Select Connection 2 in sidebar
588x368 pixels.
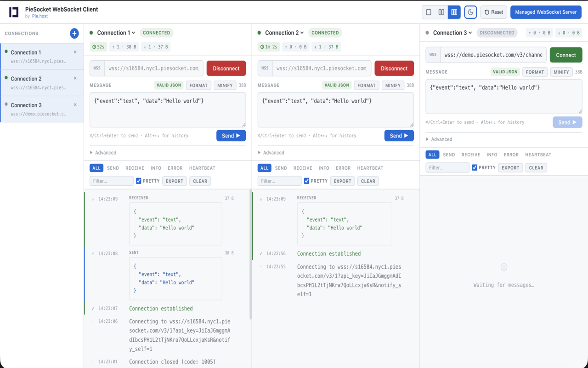(42, 83)
